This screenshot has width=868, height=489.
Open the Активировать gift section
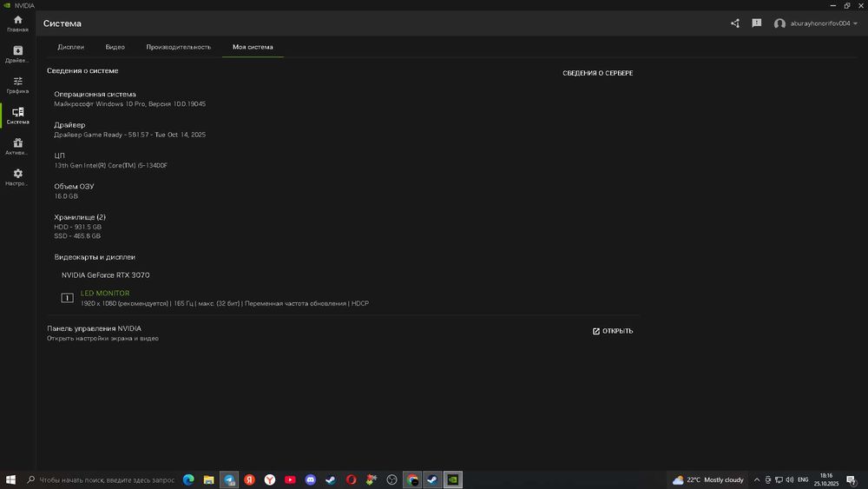[x=17, y=146]
